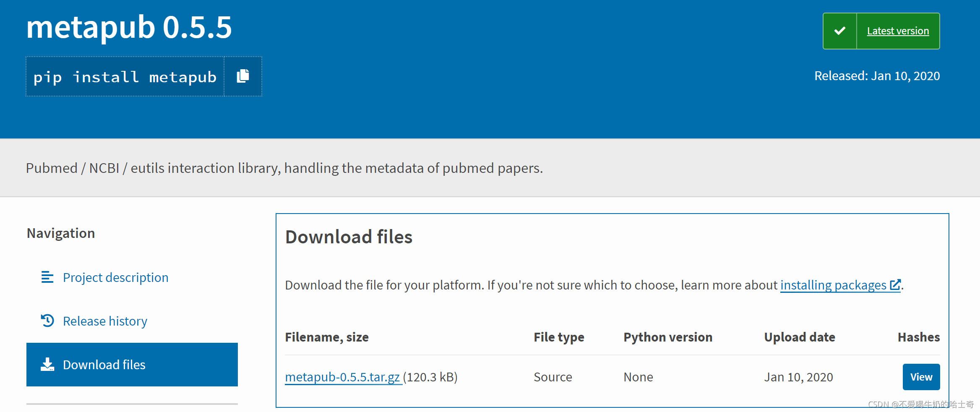Screen dimensions: 980x412
Task: Click the Filename, size column header
Action: [x=327, y=337]
